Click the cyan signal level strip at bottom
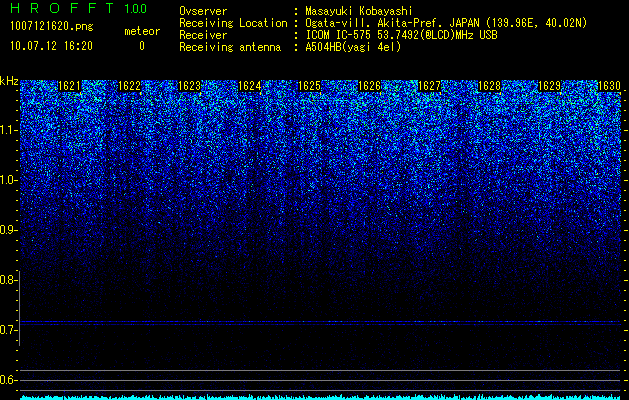 (320, 397)
